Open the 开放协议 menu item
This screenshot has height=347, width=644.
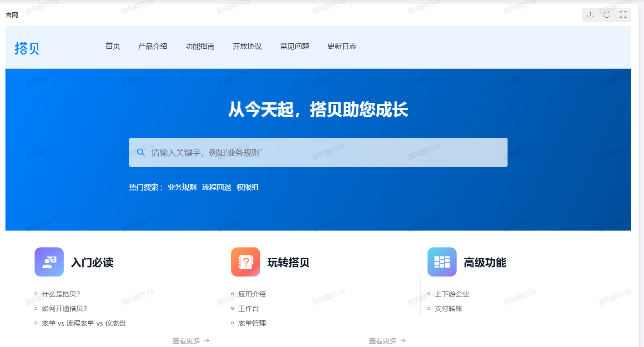(x=247, y=46)
